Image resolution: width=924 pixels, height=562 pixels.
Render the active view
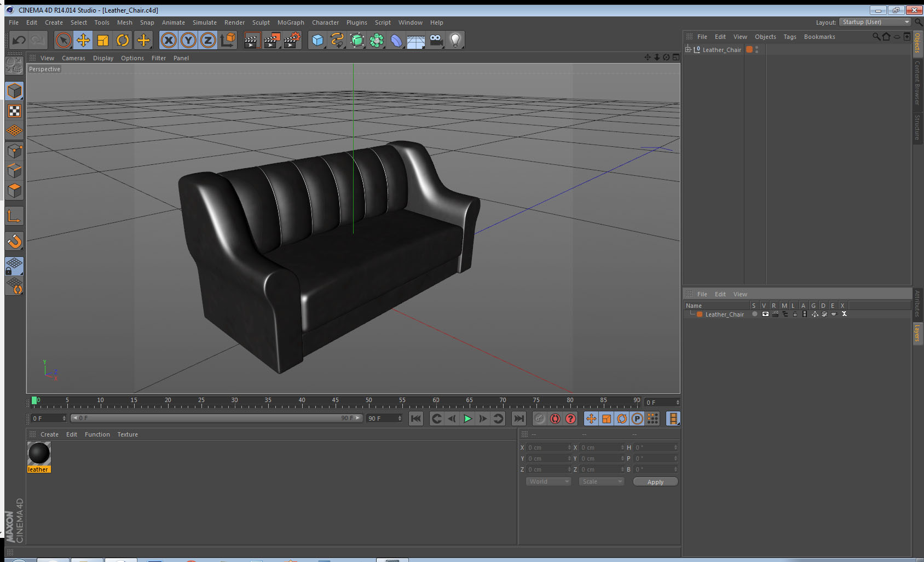tap(252, 40)
